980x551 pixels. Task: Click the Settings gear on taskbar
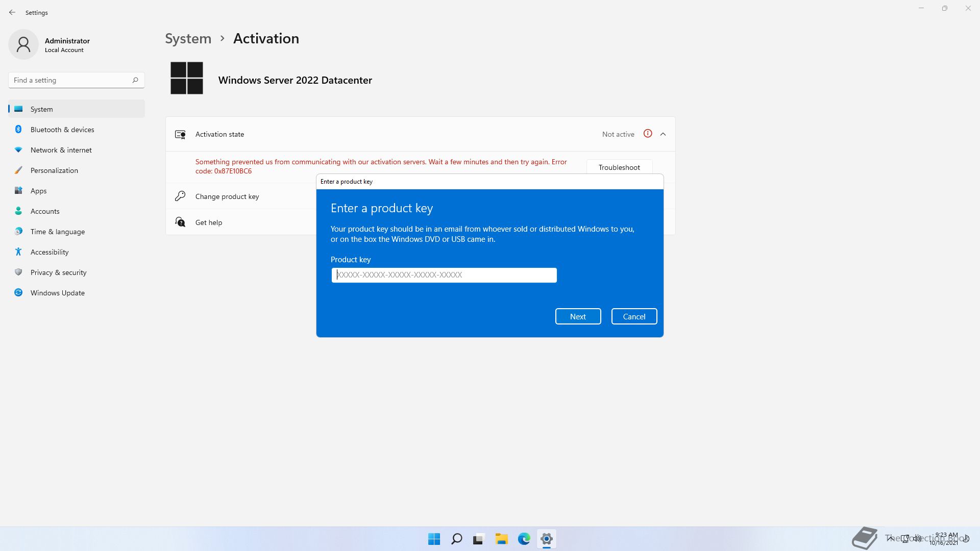coord(546,539)
